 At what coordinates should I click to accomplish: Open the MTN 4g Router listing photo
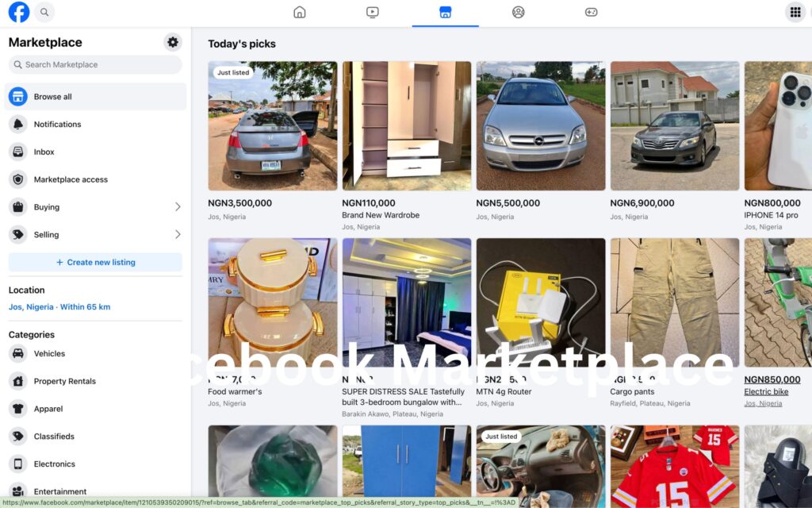click(541, 302)
